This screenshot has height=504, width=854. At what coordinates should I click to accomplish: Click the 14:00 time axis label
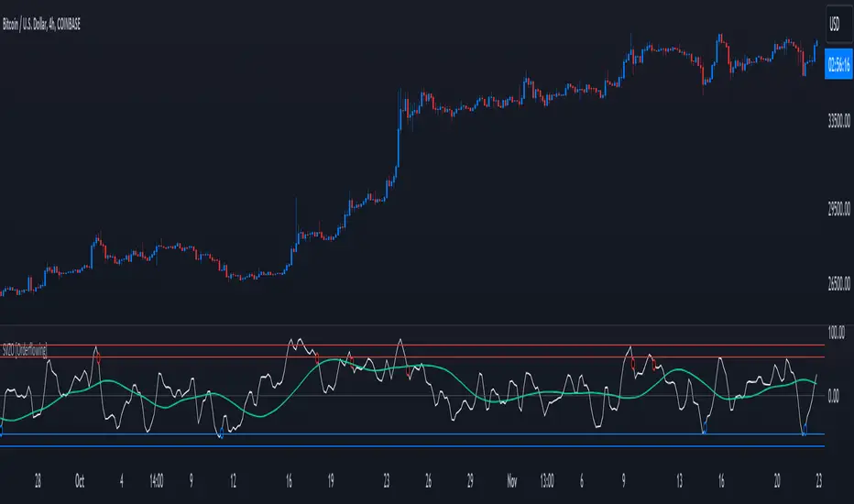coord(155,479)
